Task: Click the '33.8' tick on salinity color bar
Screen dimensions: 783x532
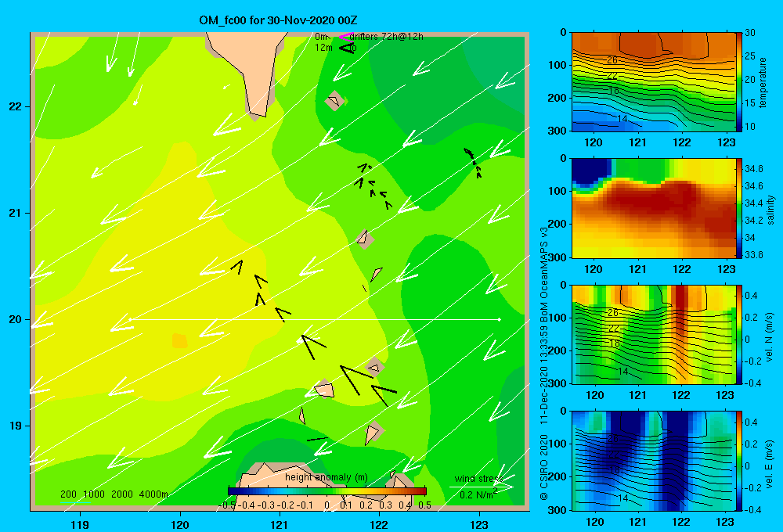Action: click(753, 254)
